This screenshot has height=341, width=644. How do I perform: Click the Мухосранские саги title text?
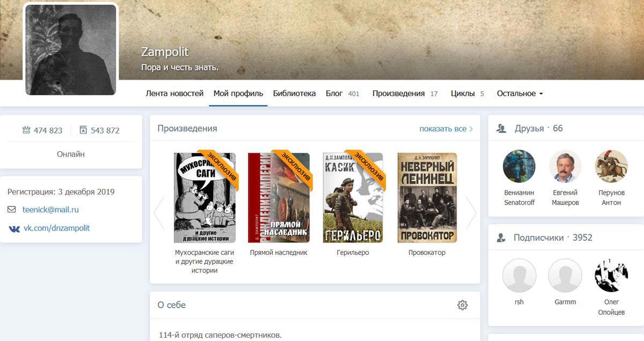[x=204, y=261]
